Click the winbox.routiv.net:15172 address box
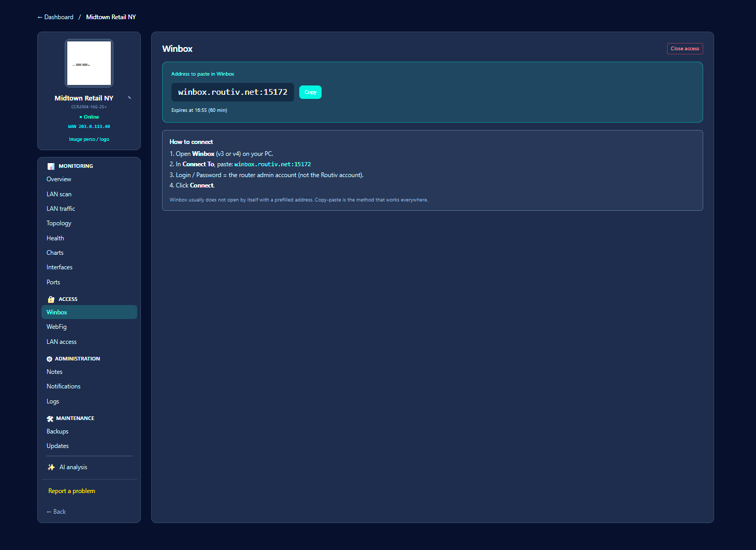The height and width of the screenshot is (550, 756). tap(232, 92)
